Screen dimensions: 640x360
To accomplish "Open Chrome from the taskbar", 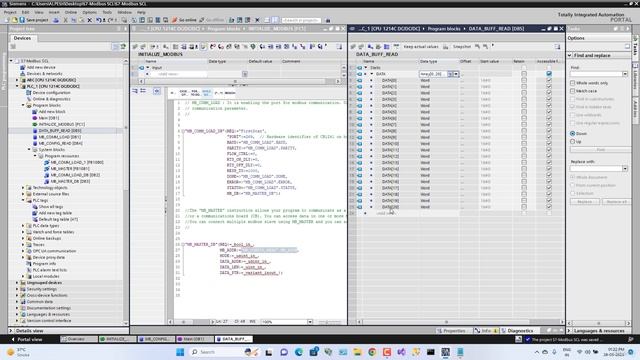I will (372, 352).
